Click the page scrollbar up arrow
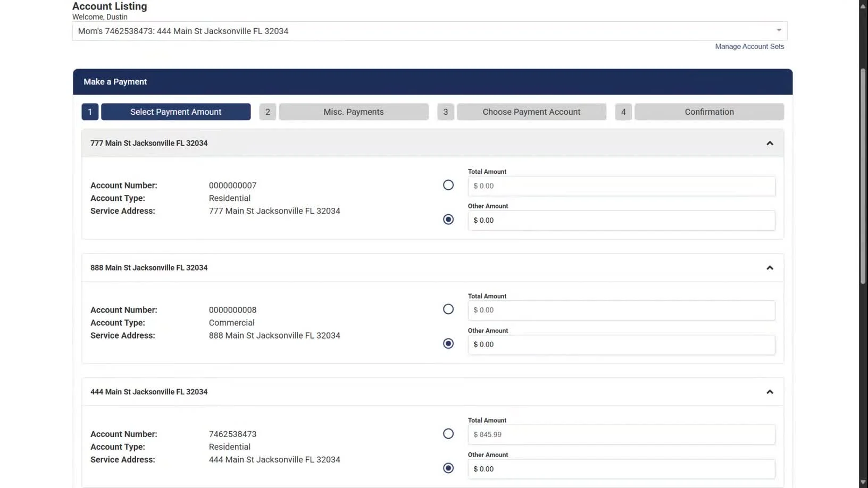The image size is (868, 488). tap(863, 5)
